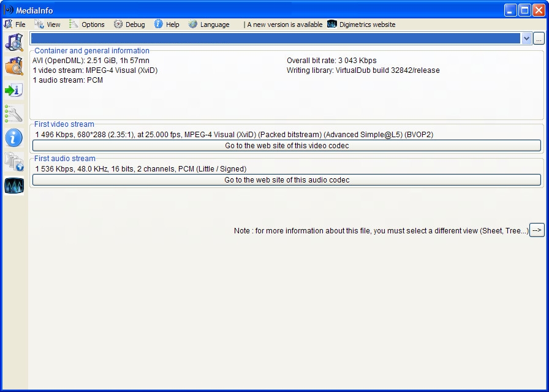Open the Language menu
Screen dimensions: 549x392
coord(215,24)
